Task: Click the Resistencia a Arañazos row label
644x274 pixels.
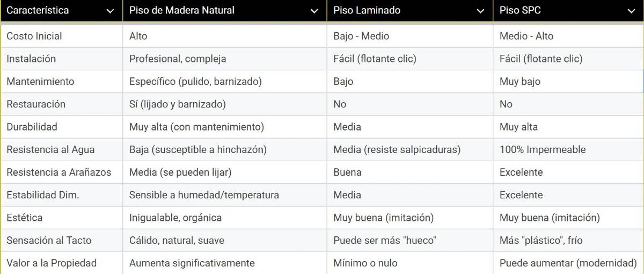Action: (x=59, y=172)
